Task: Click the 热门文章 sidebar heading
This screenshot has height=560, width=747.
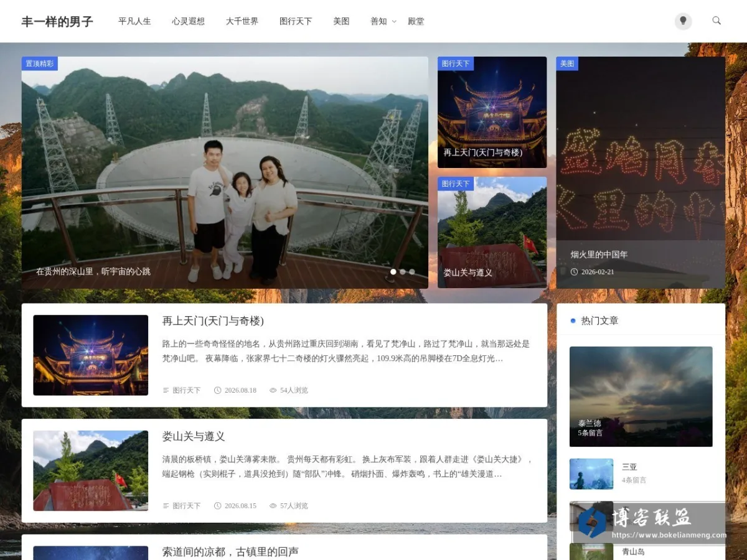Action: 599,320
